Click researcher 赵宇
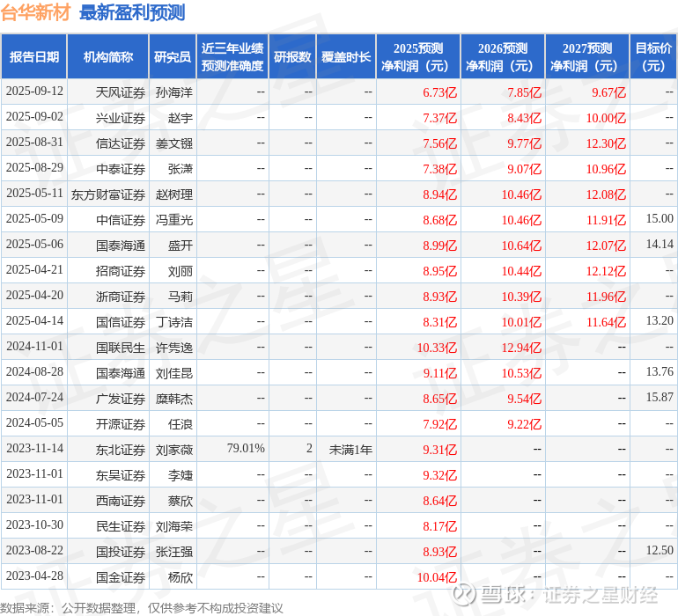 pyautogui.click(x=181, y=118)
